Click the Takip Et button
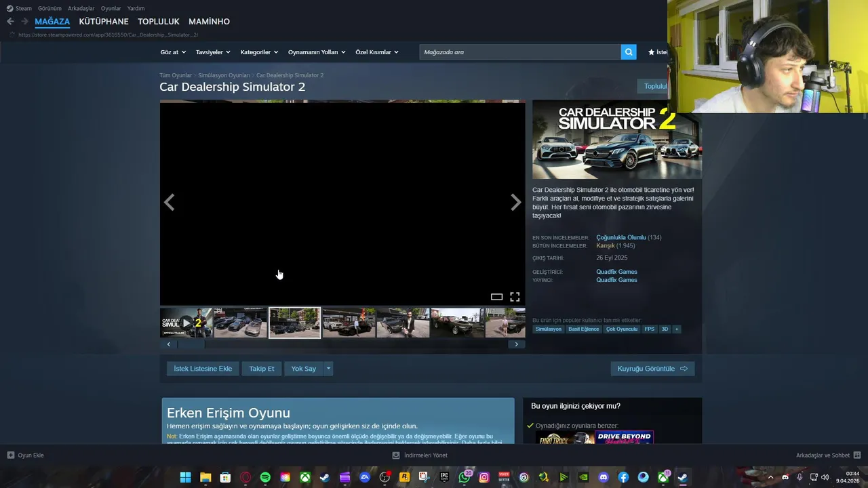Viewport: 868px width, 488px height. point(262,369)
